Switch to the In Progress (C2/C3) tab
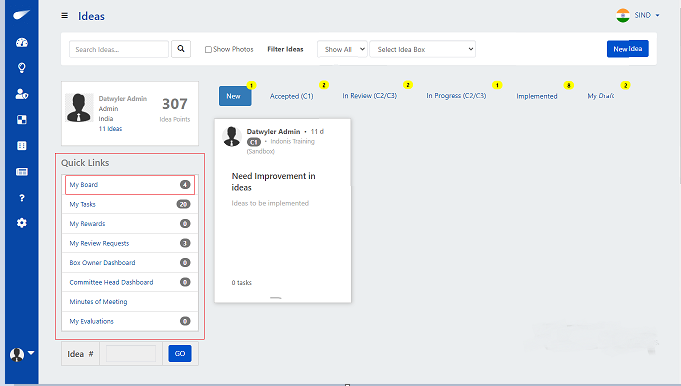Screen dimensions: 681x386 (x=456, y=96)
